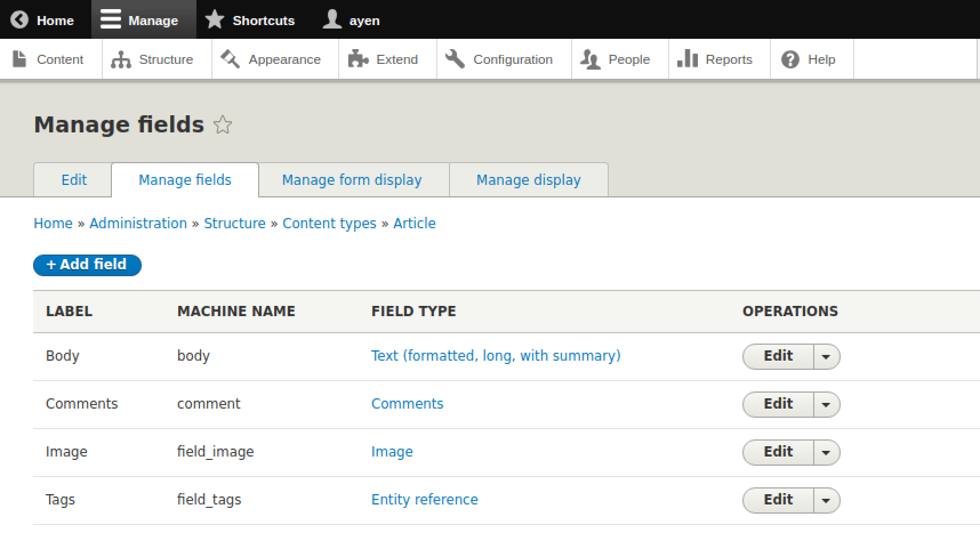Click the People icon in admin toolbar

(x=590, y=59)
